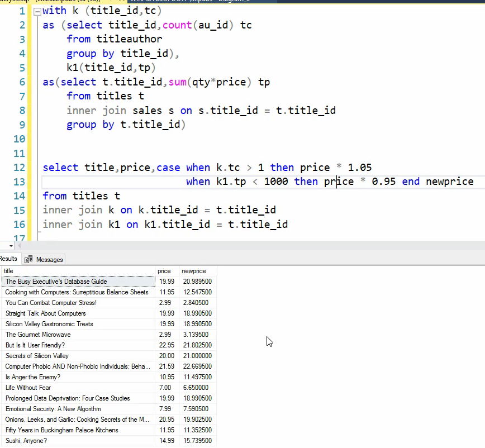Click 'sales' table name on line 8
The width and height of the screenshot is (485, 448).
[148, 111]
